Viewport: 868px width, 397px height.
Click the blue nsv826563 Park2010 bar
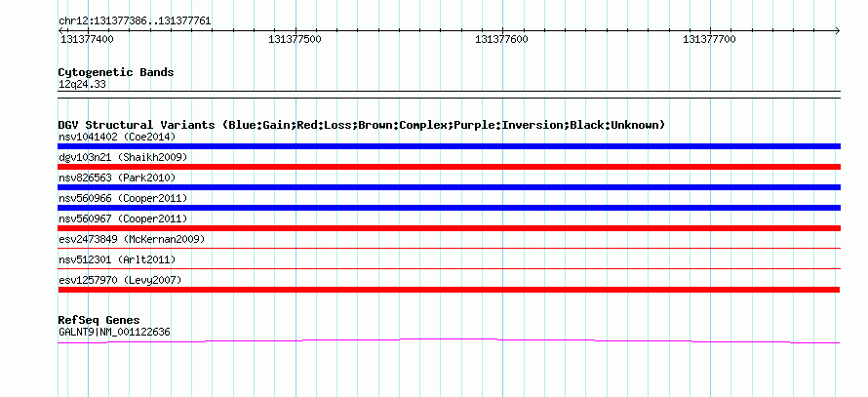(449, 187)
